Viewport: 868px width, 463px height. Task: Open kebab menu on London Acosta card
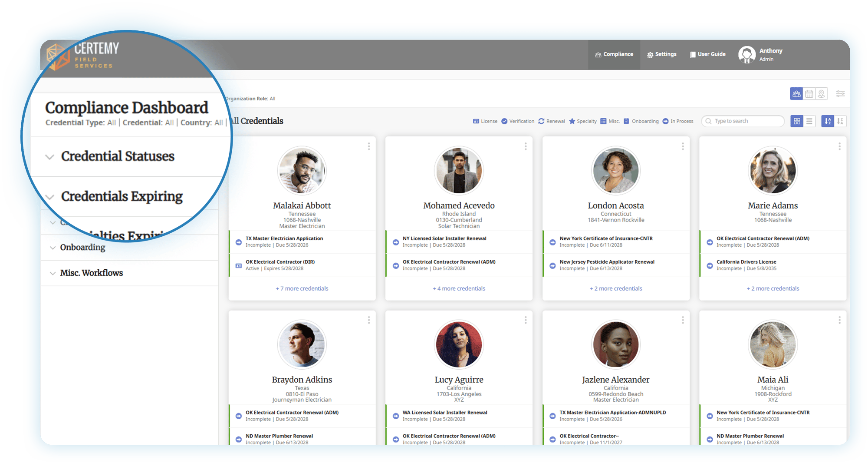tap(683, 146)
